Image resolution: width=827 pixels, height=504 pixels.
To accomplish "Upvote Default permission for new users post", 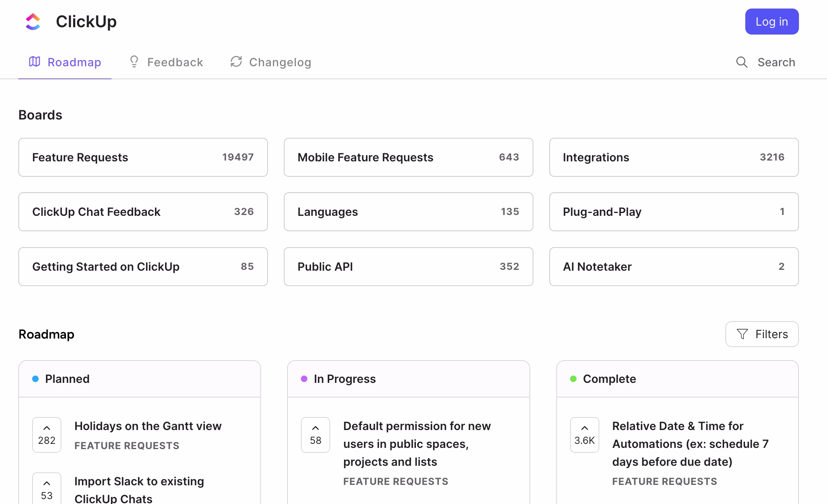I will [x=316, y=434].
